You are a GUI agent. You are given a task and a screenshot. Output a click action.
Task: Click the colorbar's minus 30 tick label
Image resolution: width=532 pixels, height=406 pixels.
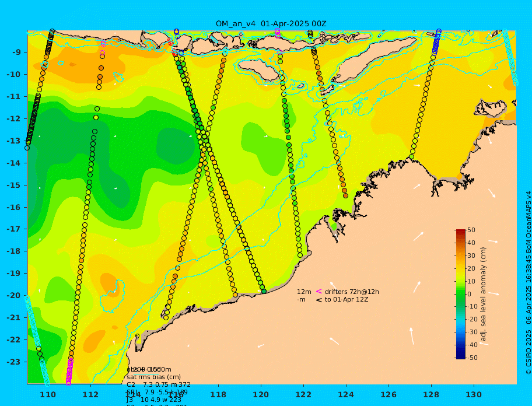click(x=473, y=332)
